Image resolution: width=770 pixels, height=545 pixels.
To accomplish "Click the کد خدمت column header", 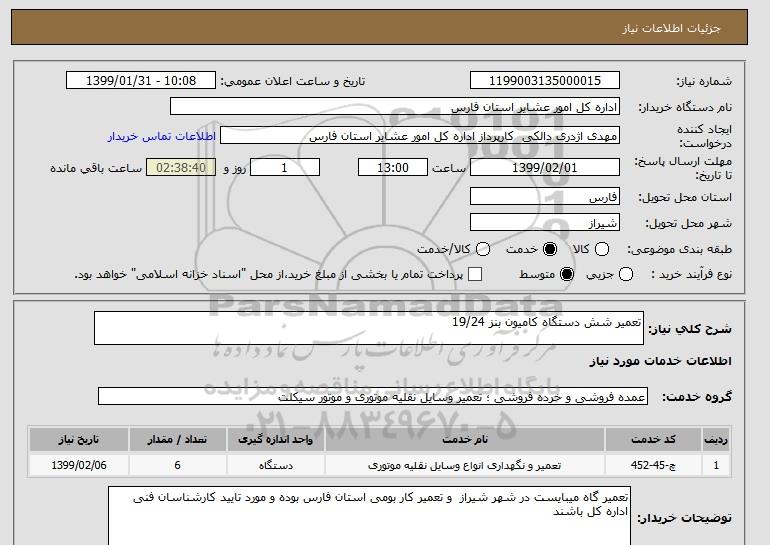I will (653, 439).
